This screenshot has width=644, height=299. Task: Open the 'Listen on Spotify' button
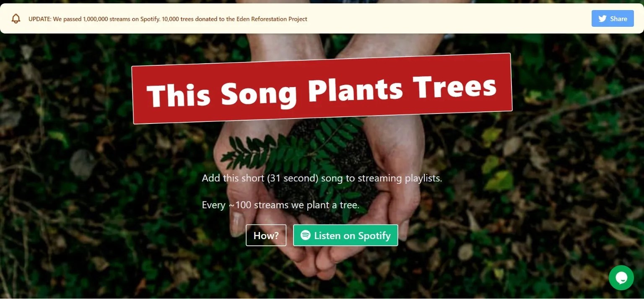(345, 235)
